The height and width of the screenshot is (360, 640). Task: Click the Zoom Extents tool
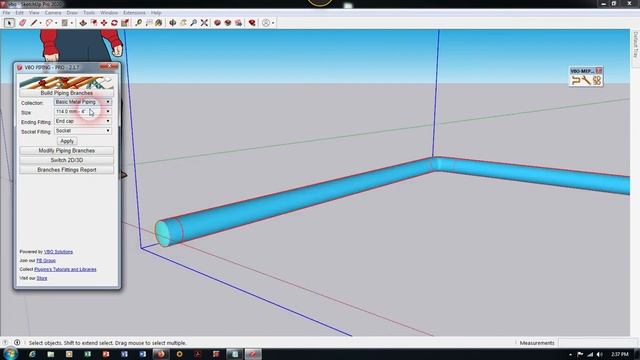[204, 23]
